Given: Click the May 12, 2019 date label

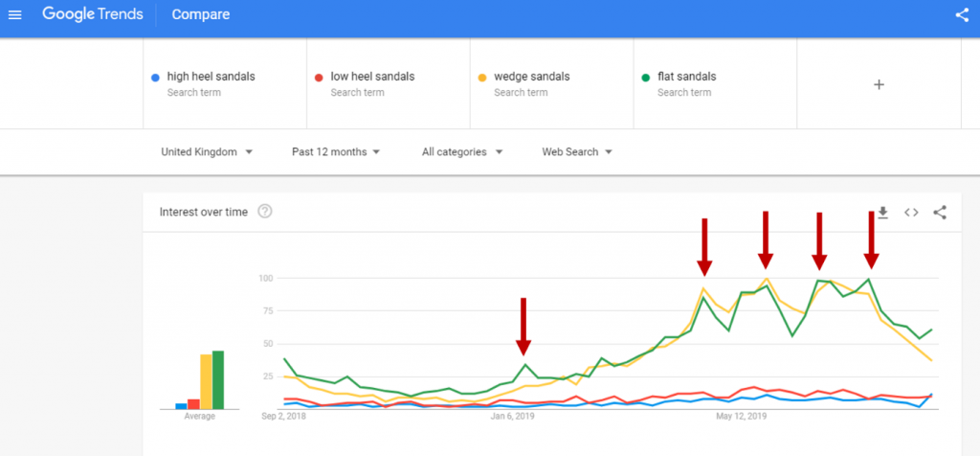Looking at the screenshot, I should 742,417.
